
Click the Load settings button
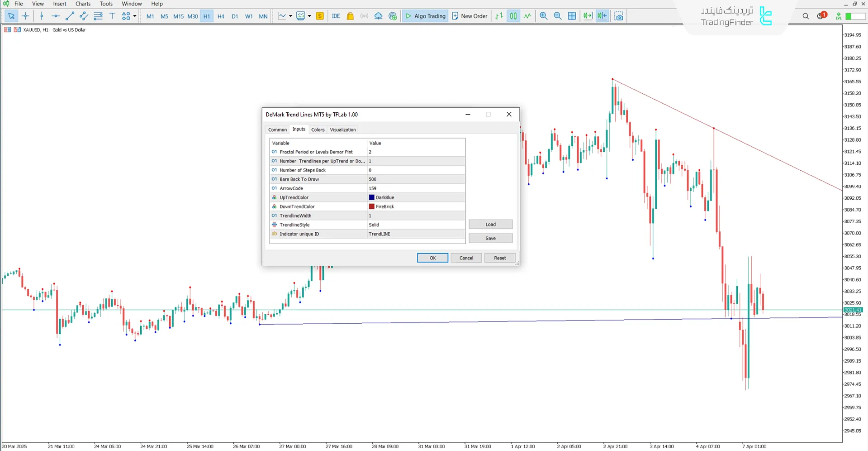(490, 224)
